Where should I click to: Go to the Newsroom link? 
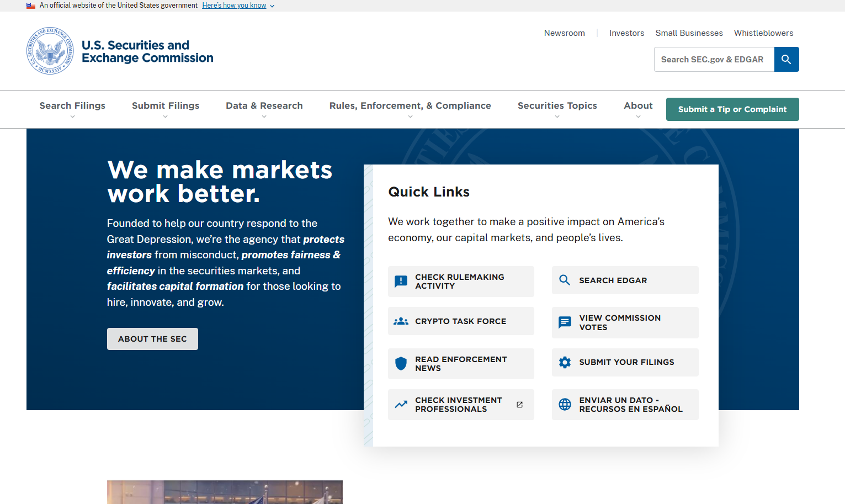click(564, 33)
